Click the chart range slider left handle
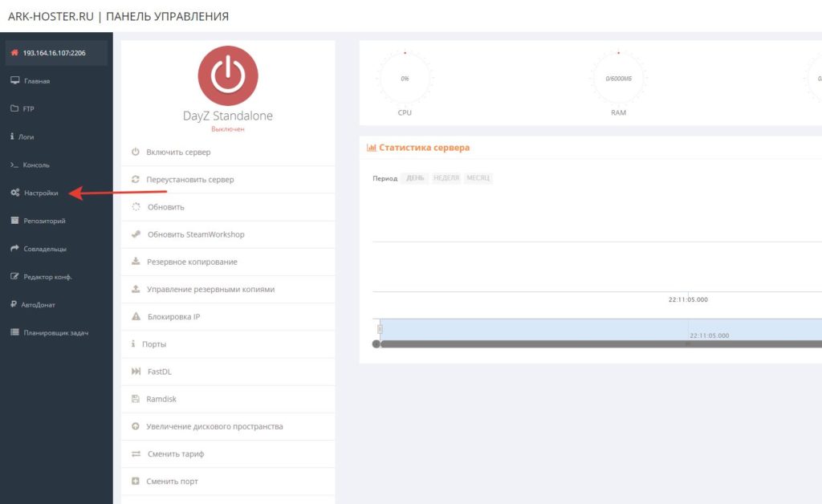 point(380,329)
